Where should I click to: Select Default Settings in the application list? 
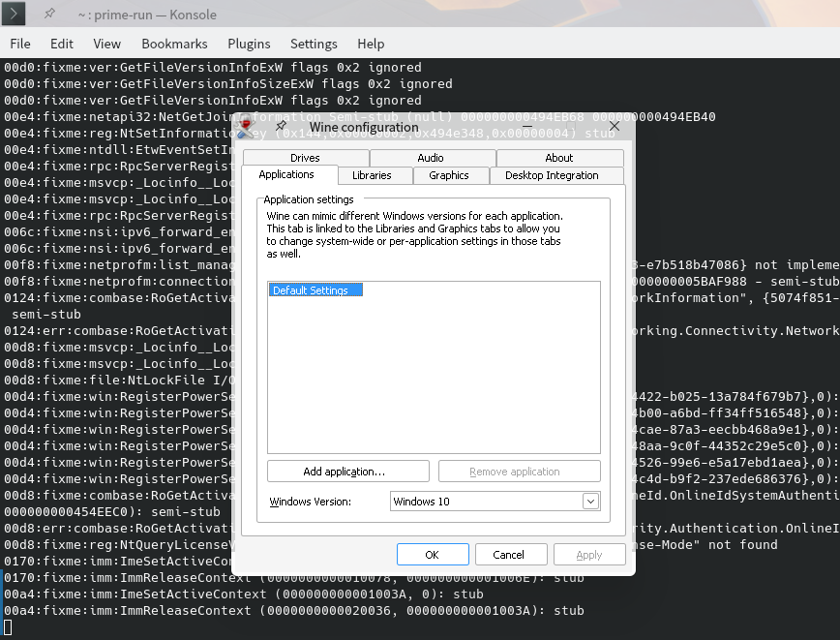click(x=315, y=290)
